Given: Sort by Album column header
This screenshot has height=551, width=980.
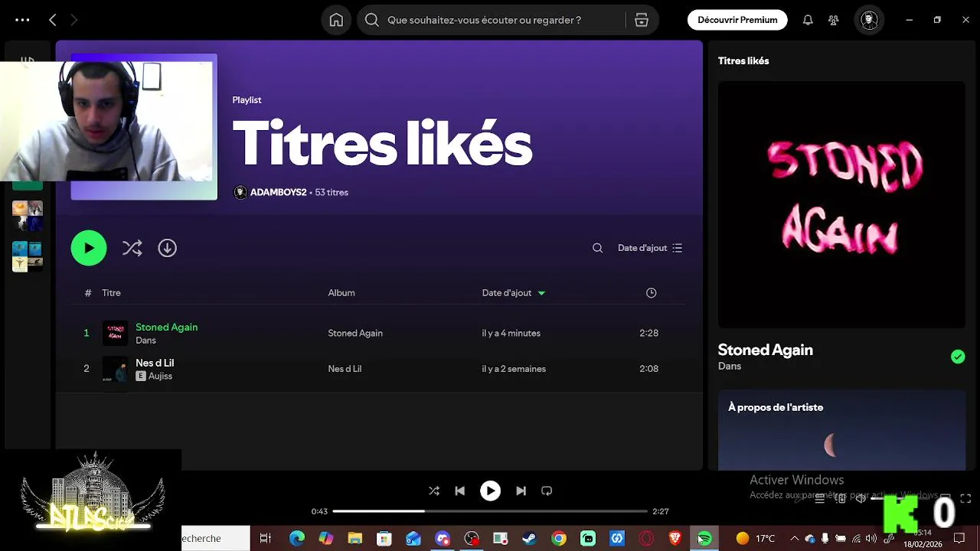Looking at the screenshot, I should click(x=341, y=293).
